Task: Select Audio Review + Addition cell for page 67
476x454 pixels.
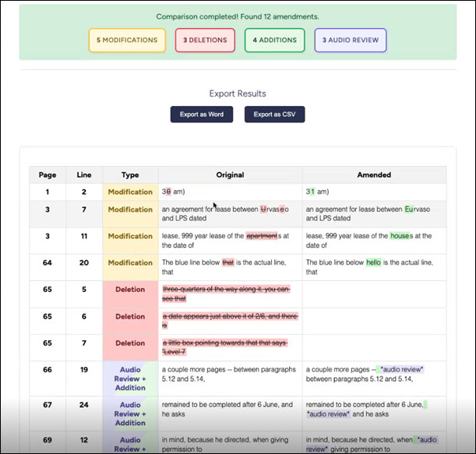Action: (x=130, y=414)
